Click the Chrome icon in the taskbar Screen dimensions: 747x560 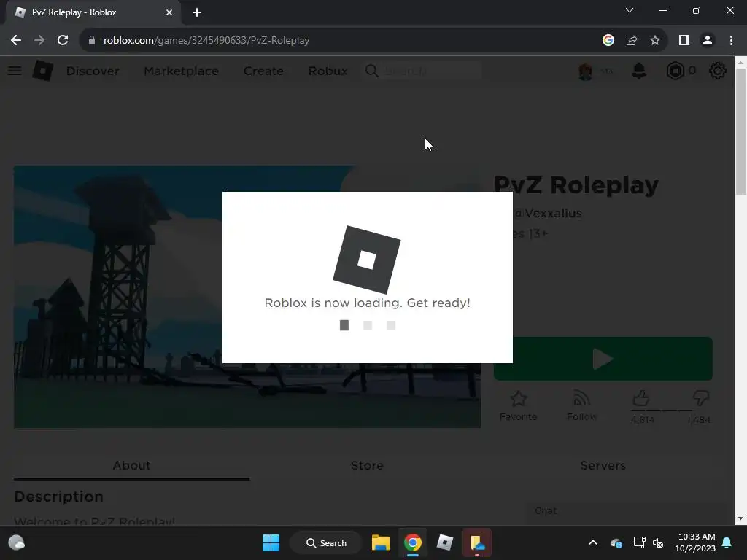[413, 542]
